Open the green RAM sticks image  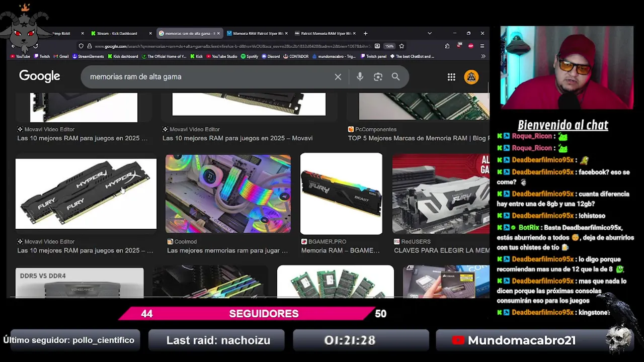[336, 282]
